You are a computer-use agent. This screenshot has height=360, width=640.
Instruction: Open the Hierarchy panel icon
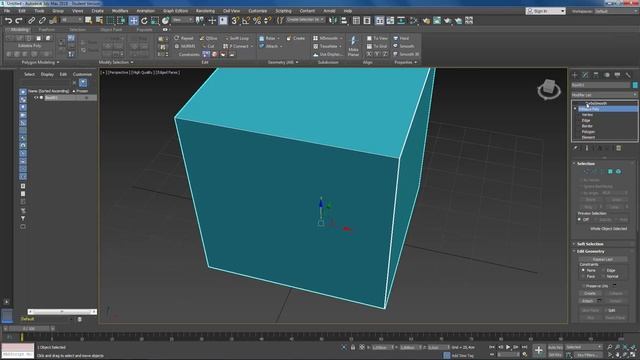(596, 75)
